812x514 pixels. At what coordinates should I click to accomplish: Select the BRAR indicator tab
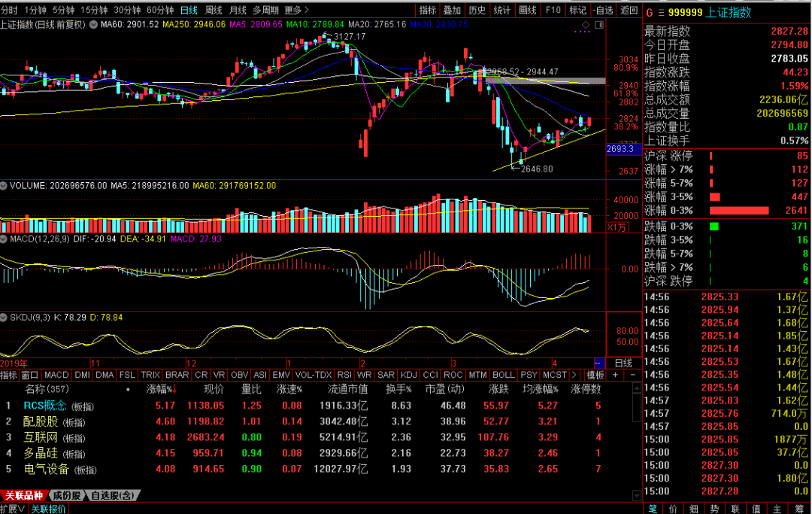pyautogui.click(x=177, y=375)
